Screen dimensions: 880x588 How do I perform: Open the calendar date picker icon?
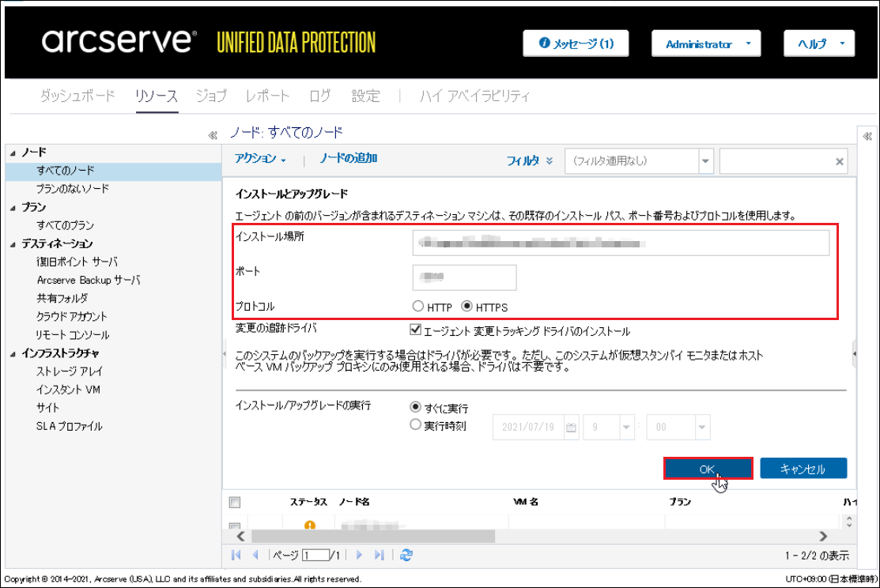[571, 428]
